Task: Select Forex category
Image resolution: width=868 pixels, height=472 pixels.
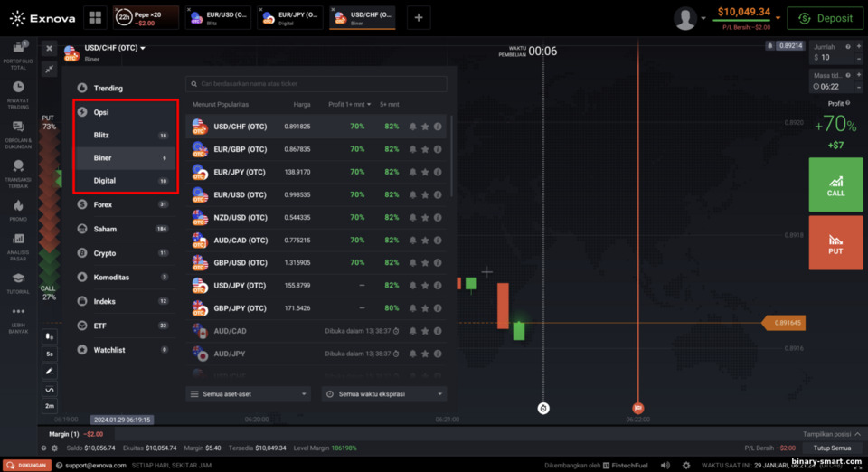Action: click(125, 204)
